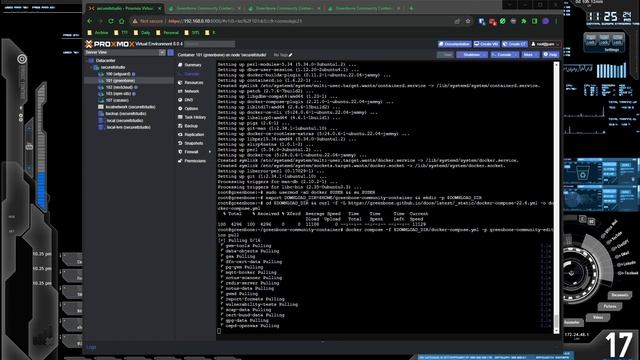Click the browser back arrow
640x360 pixels.
click(90, 21)
